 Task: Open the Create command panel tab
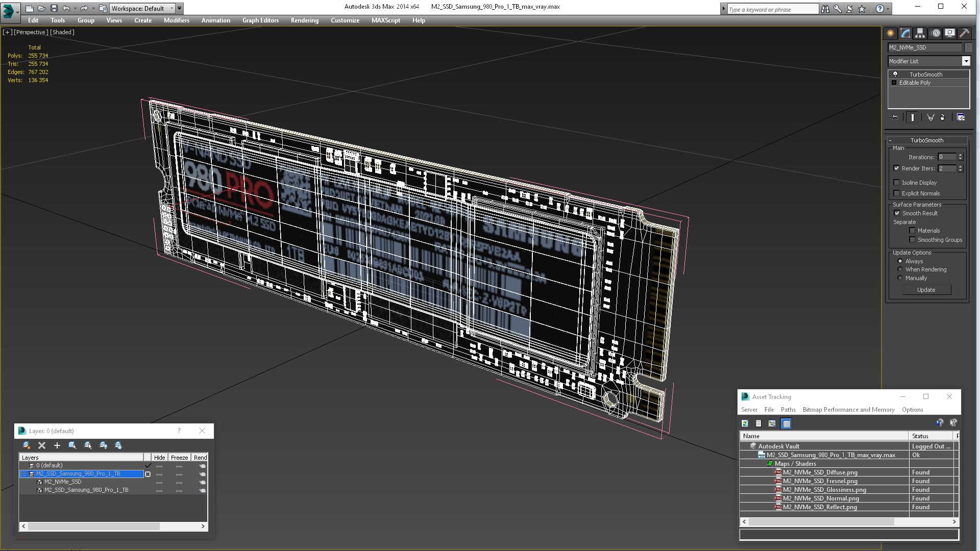pos(891,33)
